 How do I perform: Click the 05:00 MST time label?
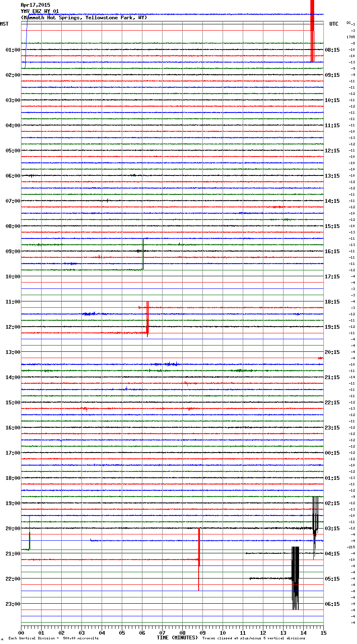13,150
